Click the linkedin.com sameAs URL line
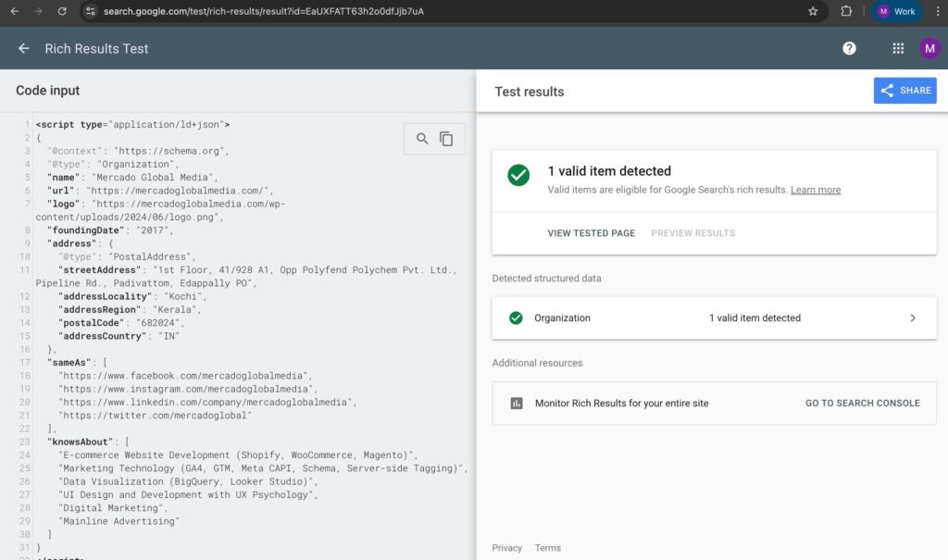The width and height of the screenshot is (948, 560). [207, 402]
